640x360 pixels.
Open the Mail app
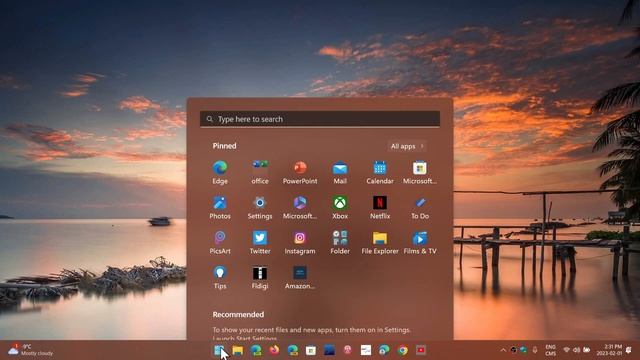tap(340, 172)
